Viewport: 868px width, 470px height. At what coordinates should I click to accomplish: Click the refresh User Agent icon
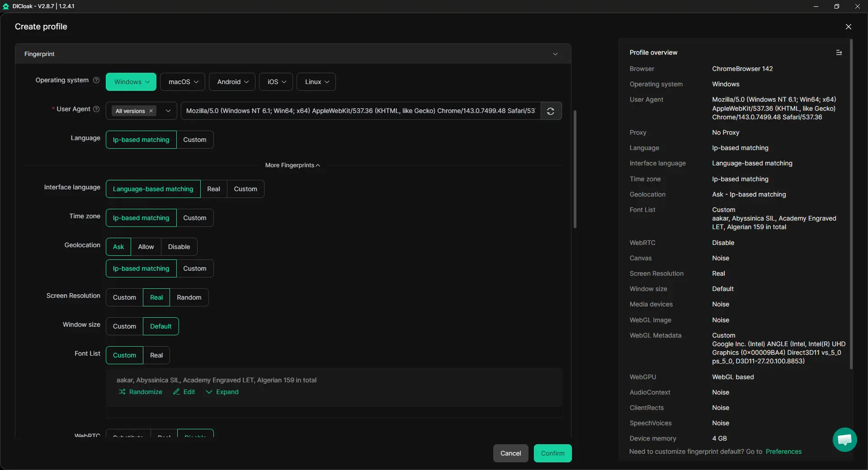[x=551, y=111]
